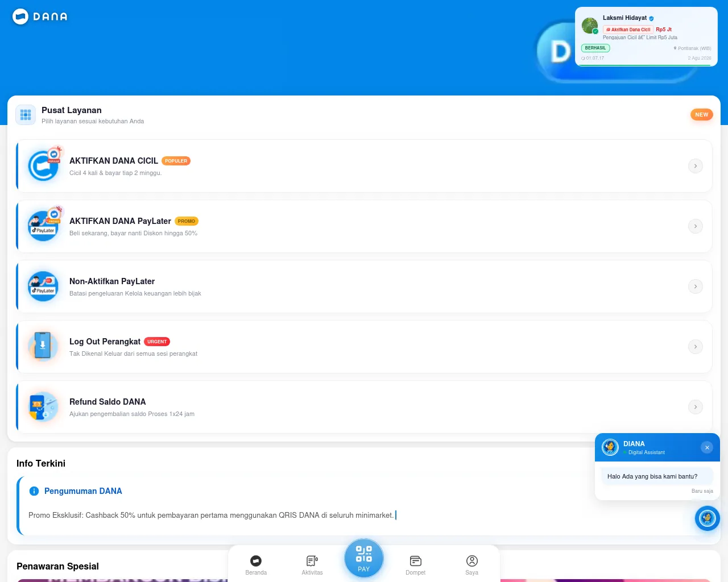Expand AKTIFKAN DANA PayLater with its chevron
Viewport: 728px width, 582px height.
[696, 226]
